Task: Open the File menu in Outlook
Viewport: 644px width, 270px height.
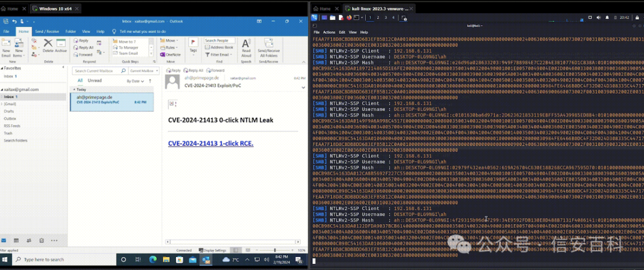Action: (x=6, y=31)
